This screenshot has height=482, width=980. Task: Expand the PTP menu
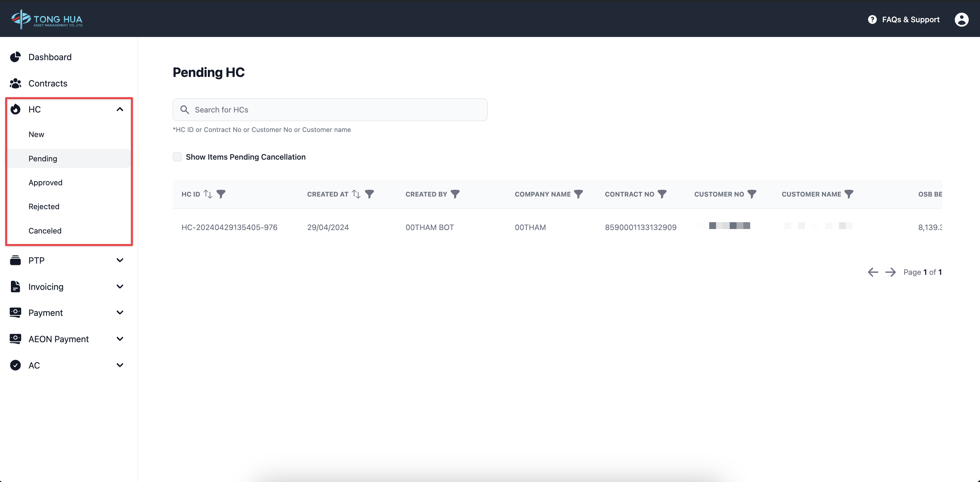pos(120,260)
